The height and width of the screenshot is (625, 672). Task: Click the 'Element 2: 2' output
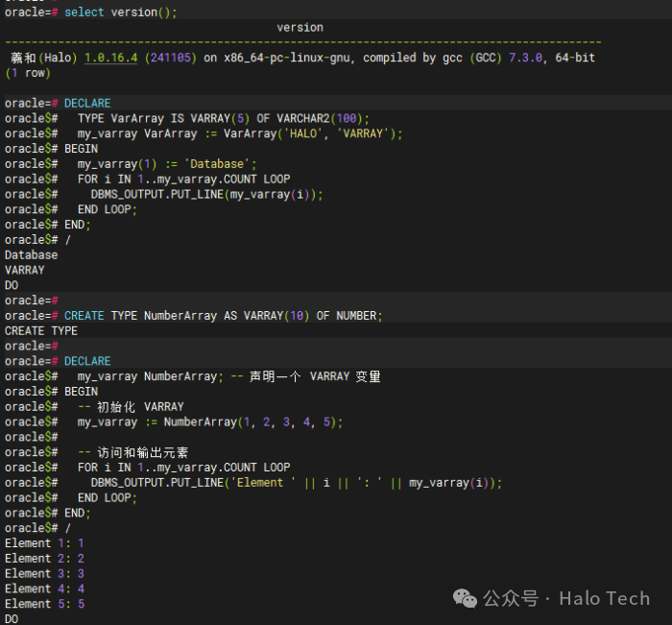44,559
